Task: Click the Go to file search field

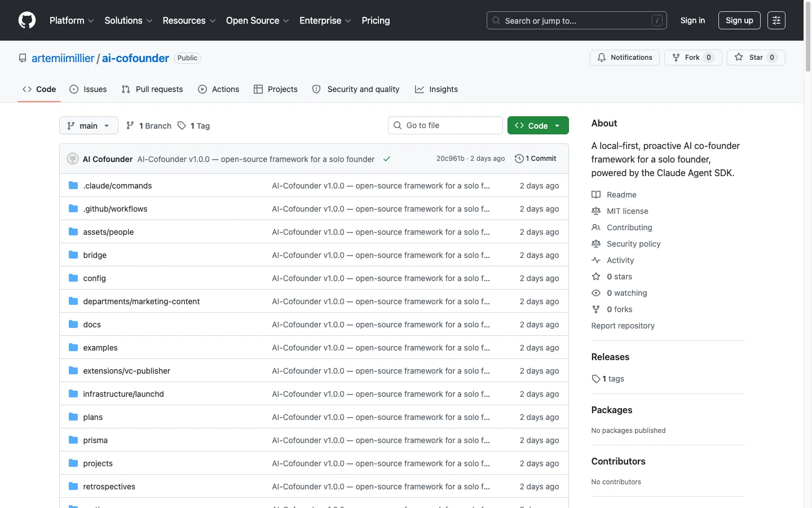Action: [x=445, y=125]
